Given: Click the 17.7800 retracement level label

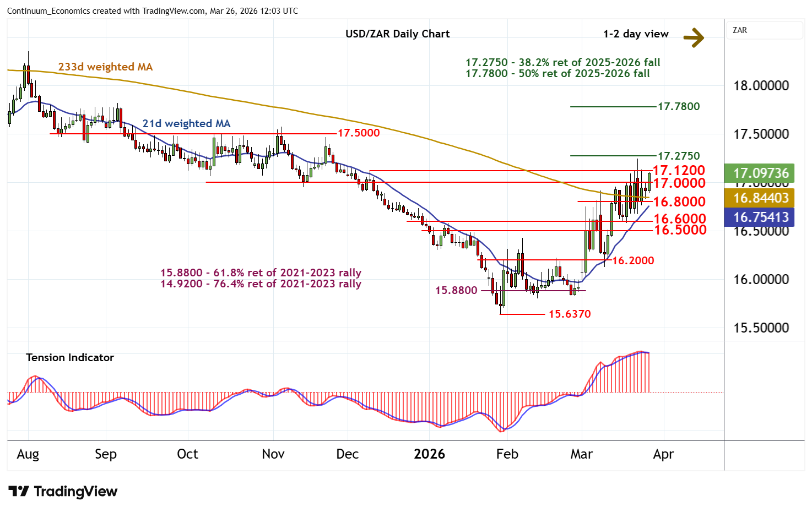Looking at the screenshot, I should (x=679, y=106).
